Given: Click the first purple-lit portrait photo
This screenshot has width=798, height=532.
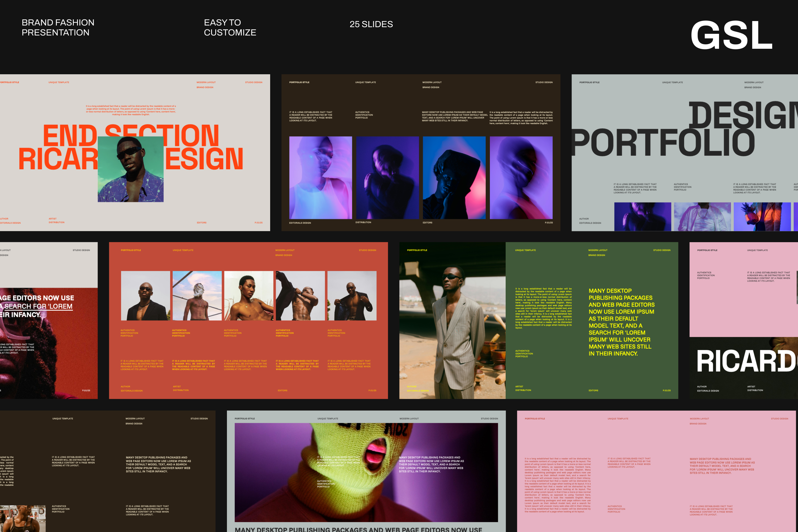Looking at the screenshot, I should tap(320, 177).
